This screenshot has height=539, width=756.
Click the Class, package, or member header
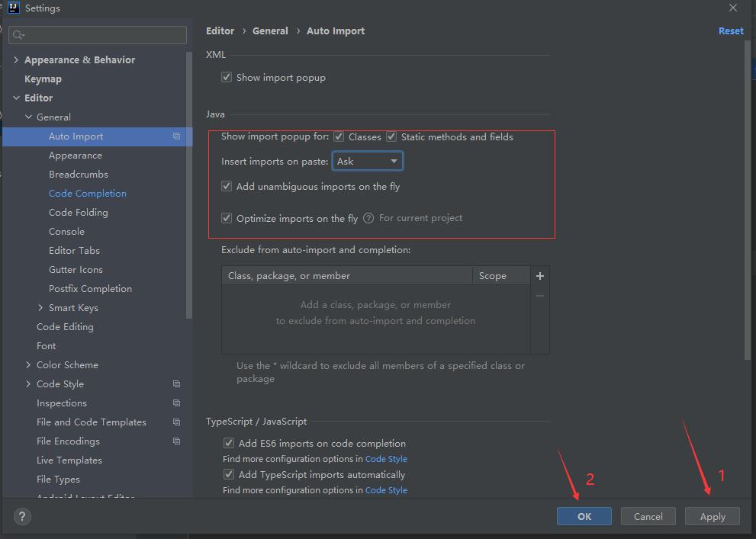[x=346, y=276]
